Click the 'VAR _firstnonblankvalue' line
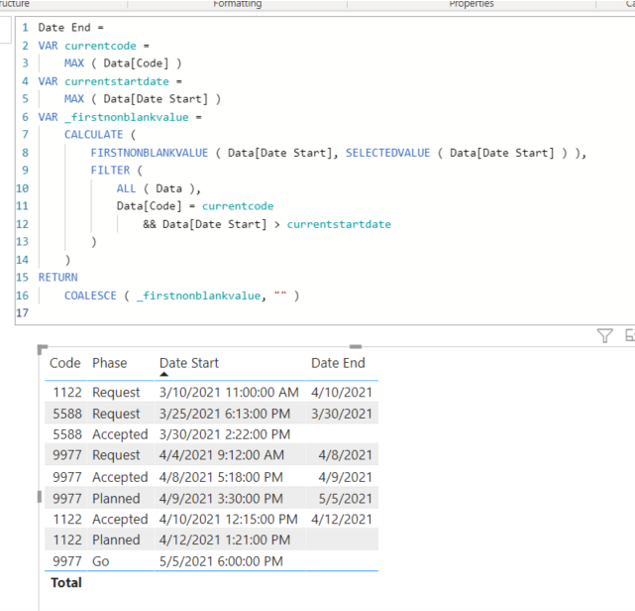Screen dimensions: 635x611 click(119, 117)
